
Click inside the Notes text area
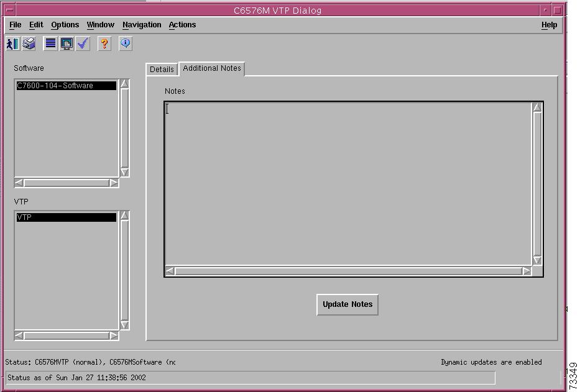(348, 184)
